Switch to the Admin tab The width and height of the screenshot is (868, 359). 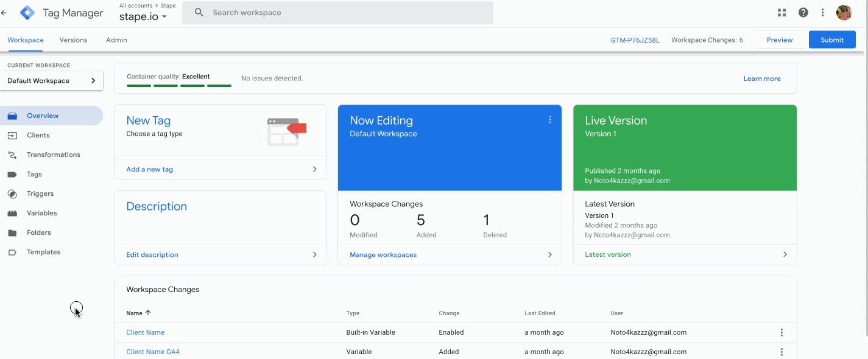coord(116,40)
